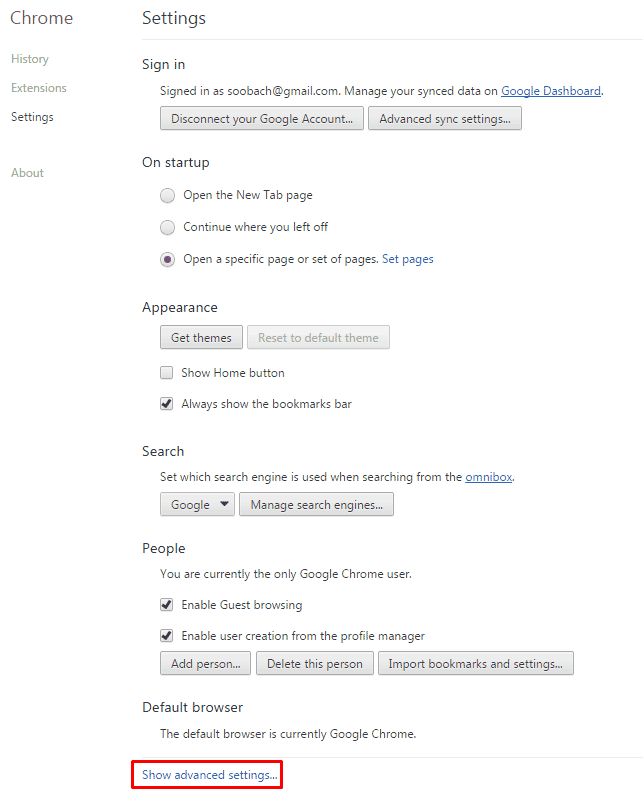Click the Get themes button
Viewport: 643px width, 795px height.
click(201, 337)
